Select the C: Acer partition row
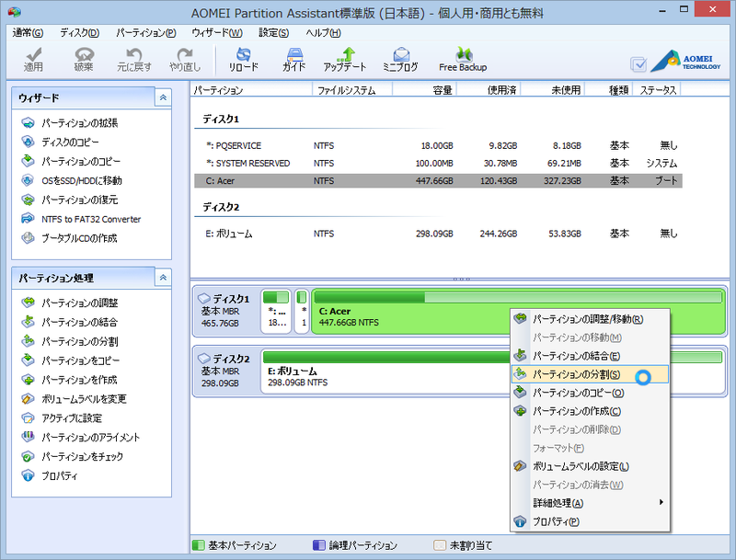Viewport: 736px width, 560px height. 439,180
